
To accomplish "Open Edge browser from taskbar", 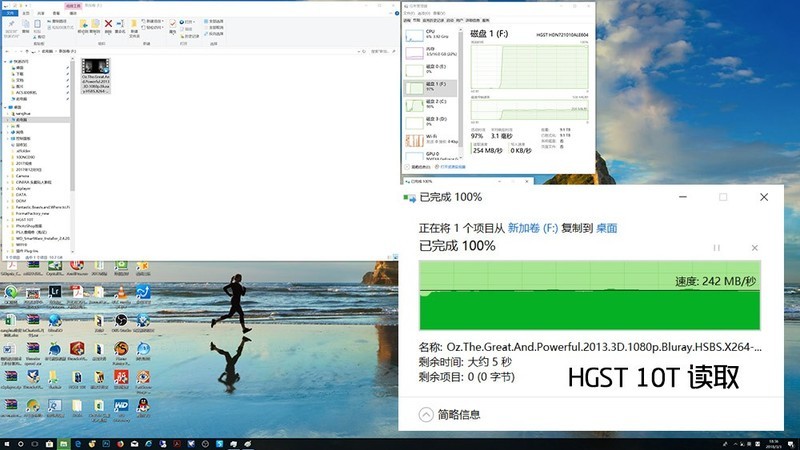I will (78, 444).
